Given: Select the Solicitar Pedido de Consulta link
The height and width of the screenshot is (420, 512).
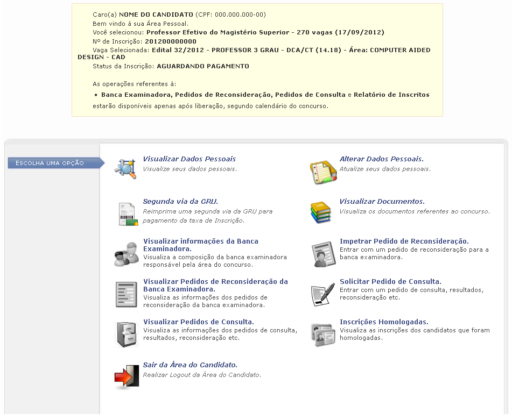Looking at the screenshot, I should click(390, 282).
